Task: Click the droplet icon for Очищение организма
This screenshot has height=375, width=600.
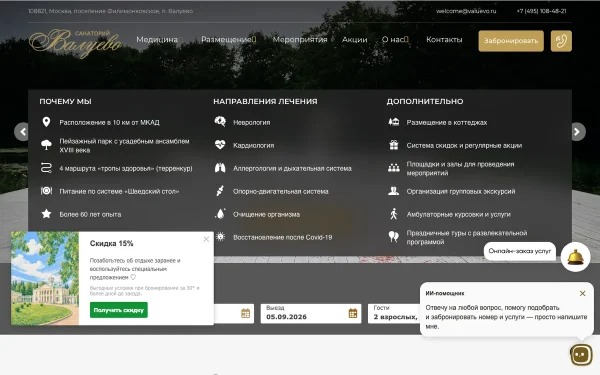Action: 220,214
